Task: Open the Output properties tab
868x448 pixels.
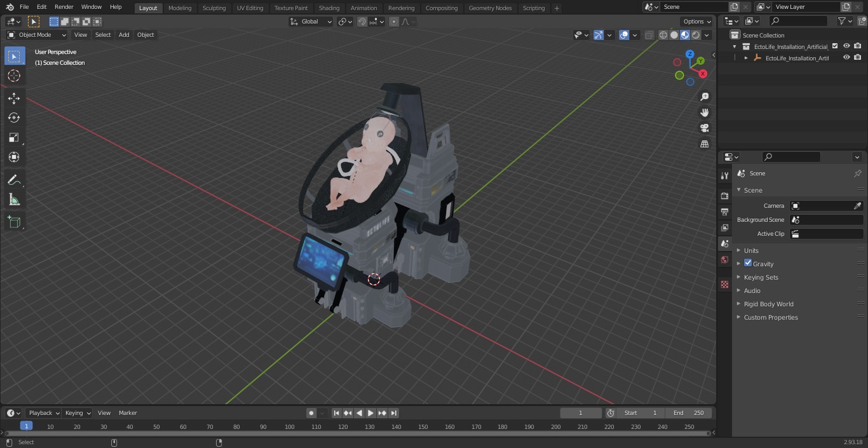Action: 724,212
